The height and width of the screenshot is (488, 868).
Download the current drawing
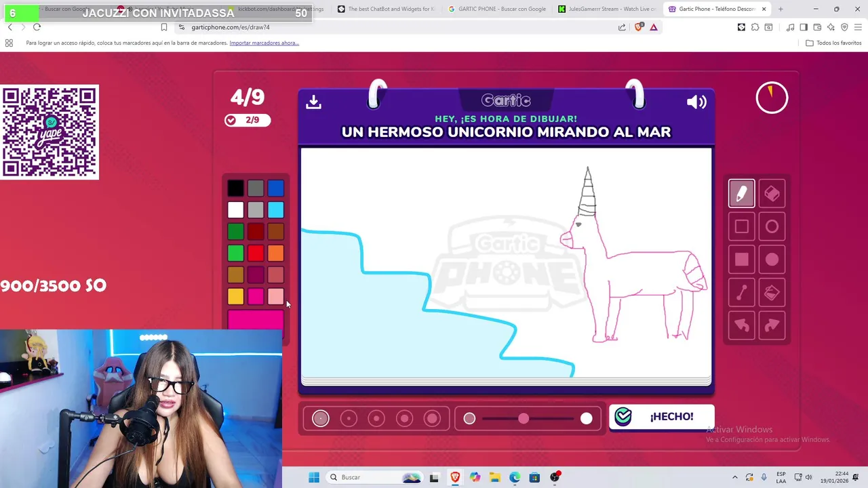pos(313,102)
